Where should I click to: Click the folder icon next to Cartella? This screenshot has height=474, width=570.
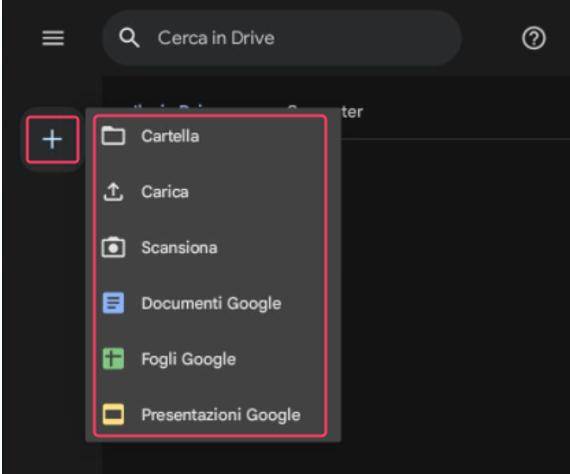pos(113,136)
